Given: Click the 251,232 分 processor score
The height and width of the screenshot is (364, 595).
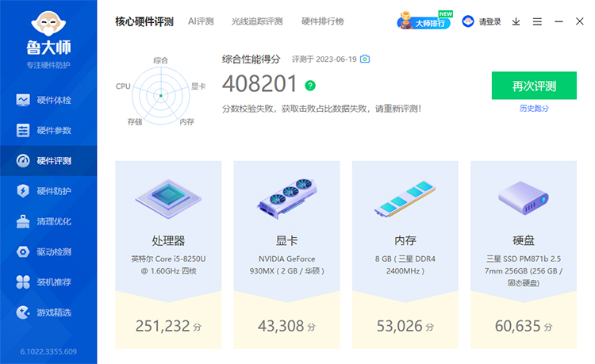Looking at the screenshot, I should pyautogui.click(x=168, y=326).
